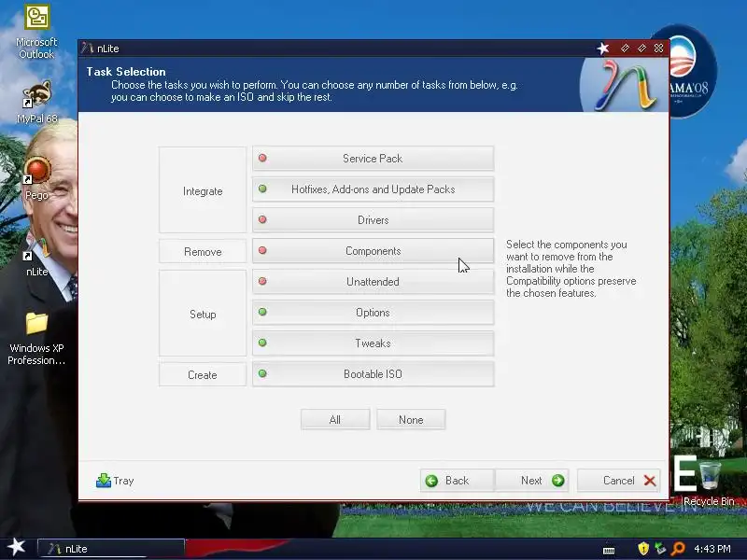
Task: Toggle the Components removal task
Action: [x=373, y=251]
